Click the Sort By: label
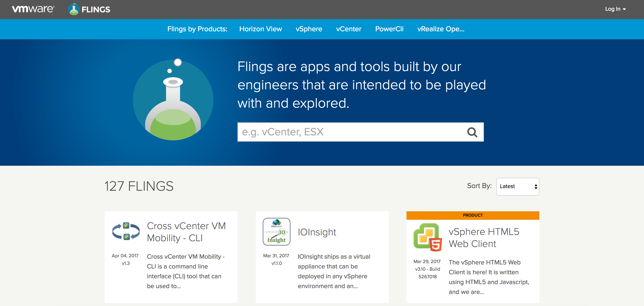This screenshot has width=644, height=306. 479,186
